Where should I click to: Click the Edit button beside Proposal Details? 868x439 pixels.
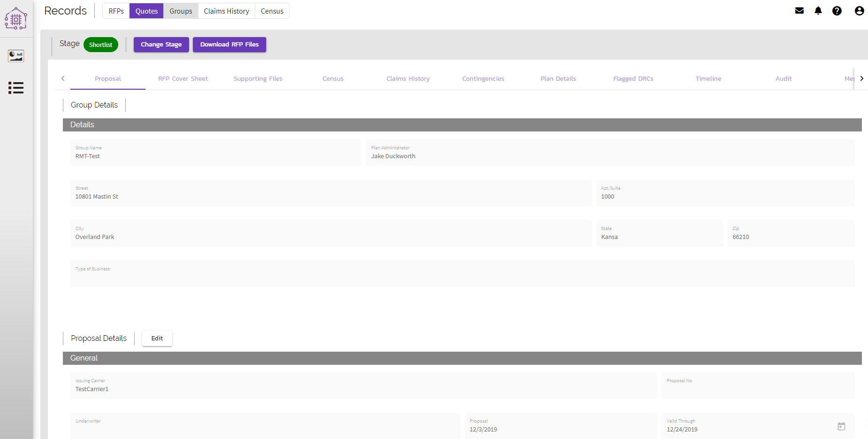[x=157, y=339]
